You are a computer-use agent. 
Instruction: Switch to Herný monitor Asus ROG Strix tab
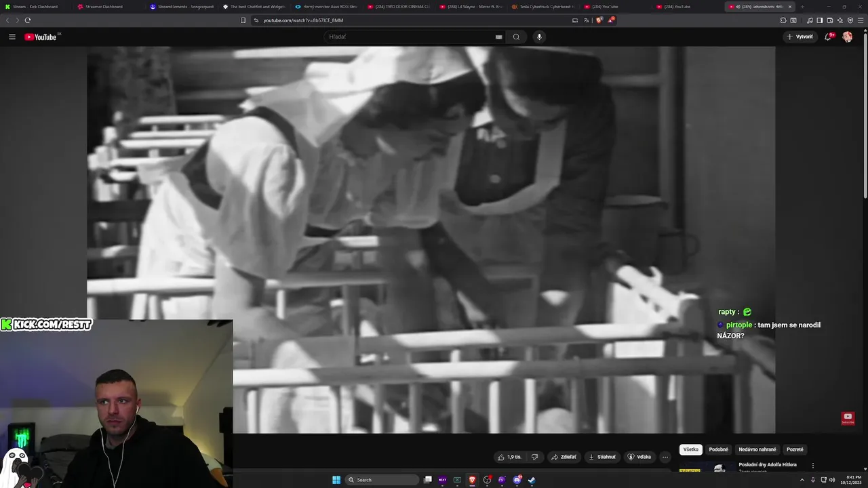pyautogui.click(x=327, y=7)
